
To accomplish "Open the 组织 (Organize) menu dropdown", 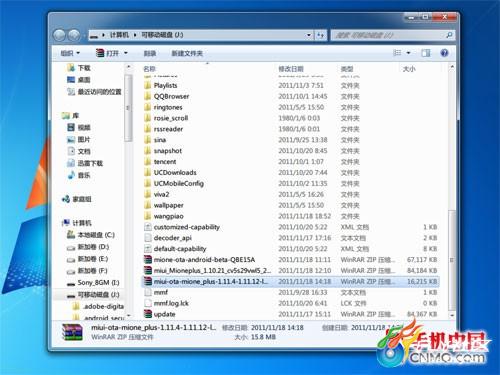I will tap(70, 53).
